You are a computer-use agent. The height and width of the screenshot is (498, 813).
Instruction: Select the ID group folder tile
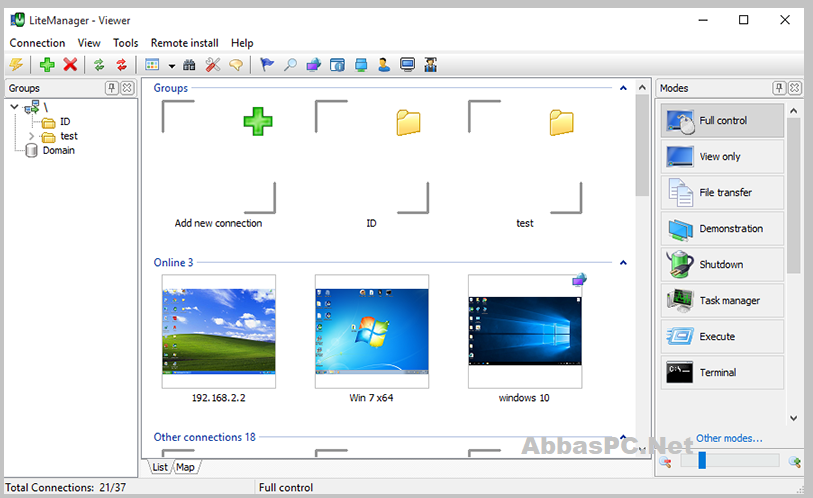point(372,164)
